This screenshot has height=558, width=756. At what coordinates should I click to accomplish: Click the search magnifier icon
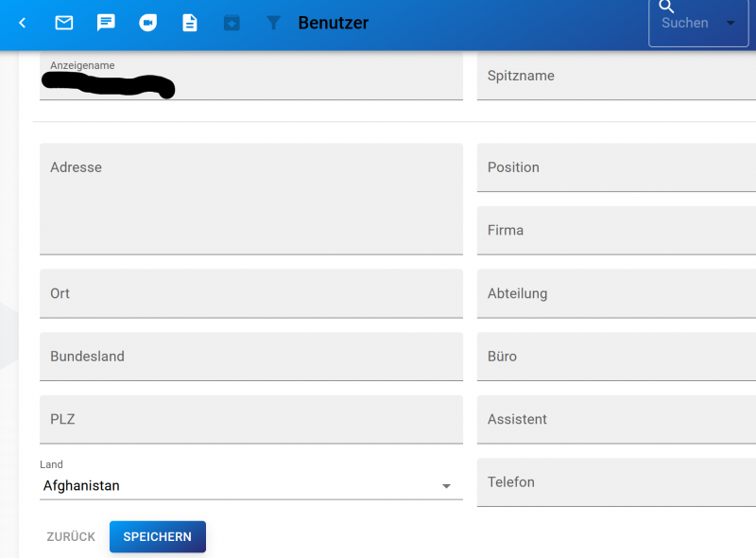[667, 7]
